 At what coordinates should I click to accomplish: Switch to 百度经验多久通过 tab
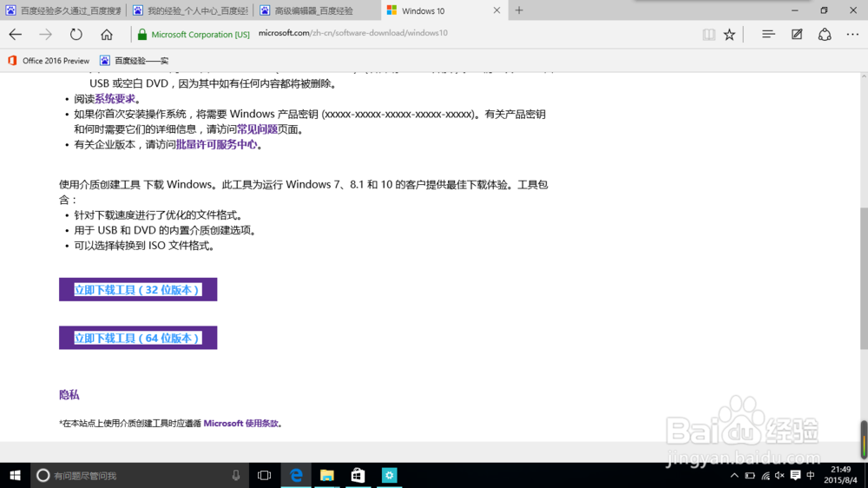[63, 10]
